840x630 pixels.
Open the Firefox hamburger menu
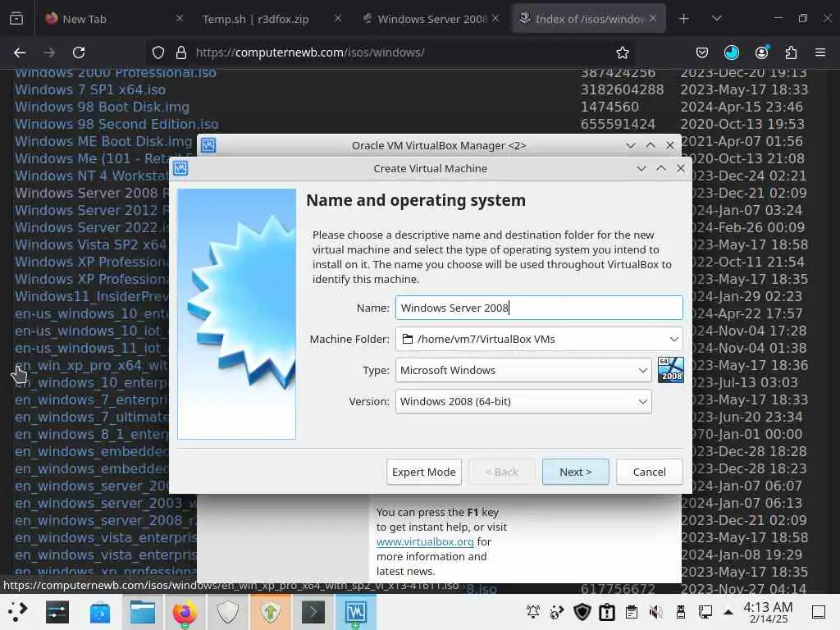(x=820, y=52)
